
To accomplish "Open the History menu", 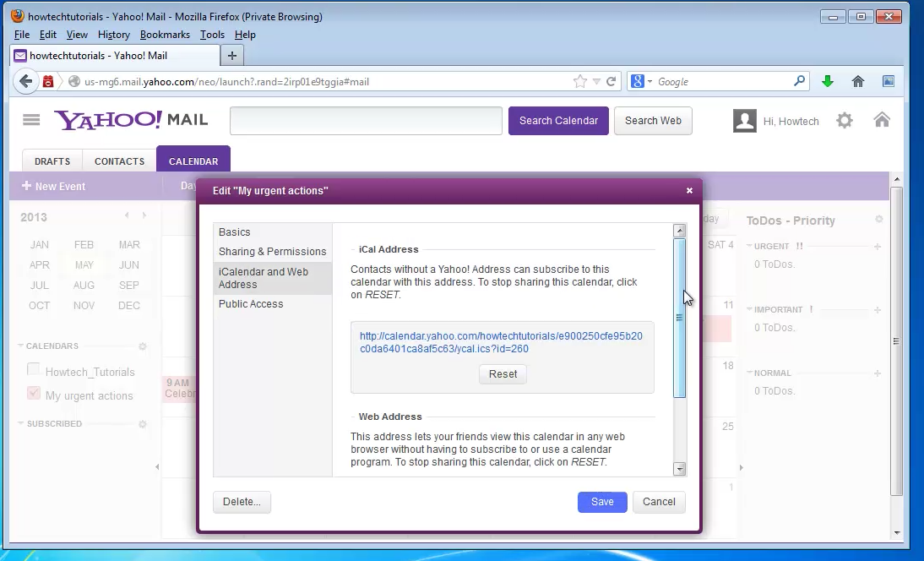I will coord(114,35).
